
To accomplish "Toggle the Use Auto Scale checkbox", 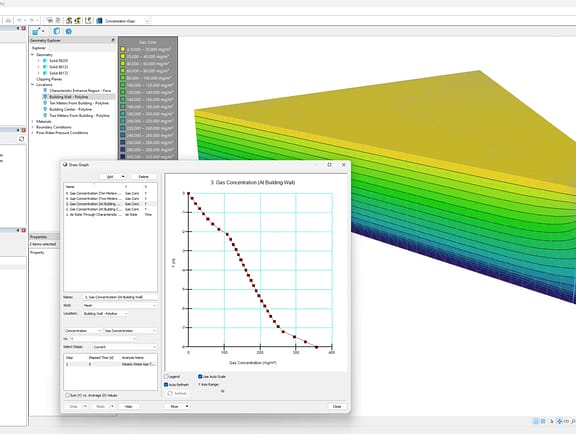I will pyautogui.click(x=200, y=377).
